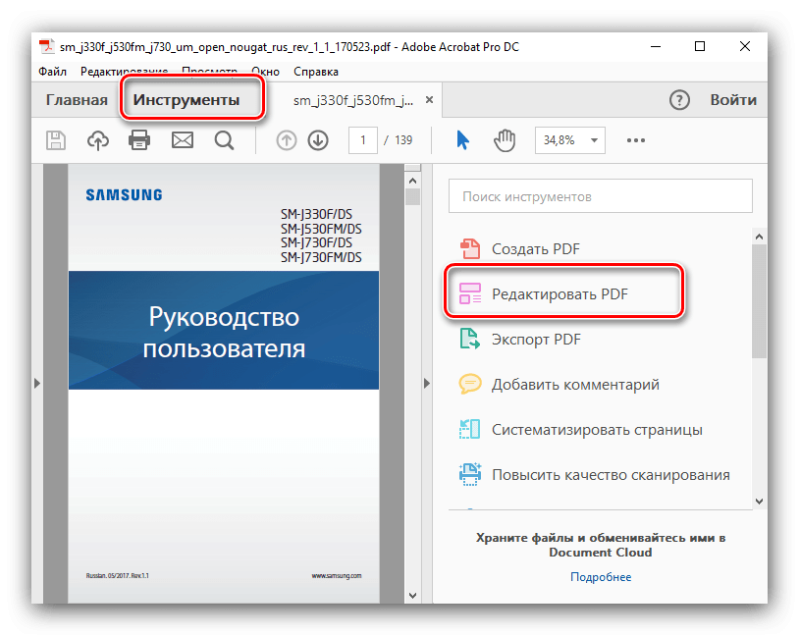Screen dimensions: 800x636
Task: Select the sm_j330f_j530fm_j... document tab
Action: (x=353, y=100)
